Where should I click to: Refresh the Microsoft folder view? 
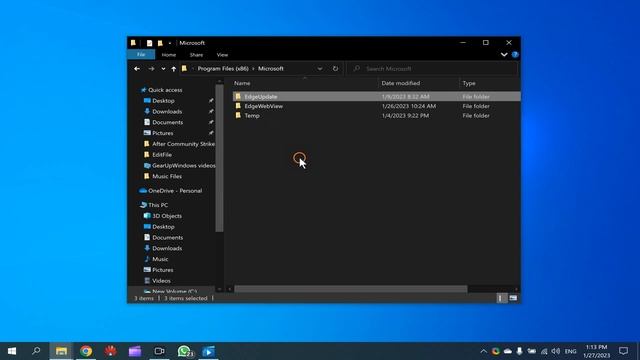335,69
